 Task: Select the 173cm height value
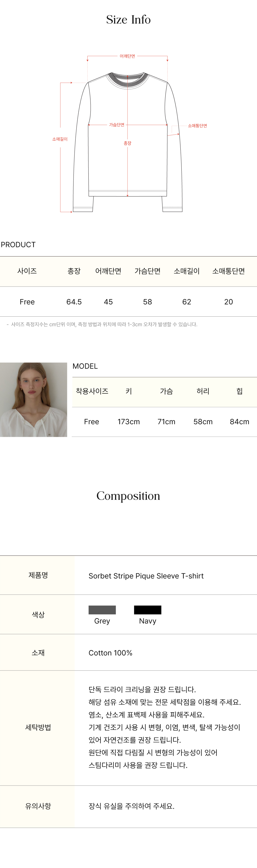128,422
